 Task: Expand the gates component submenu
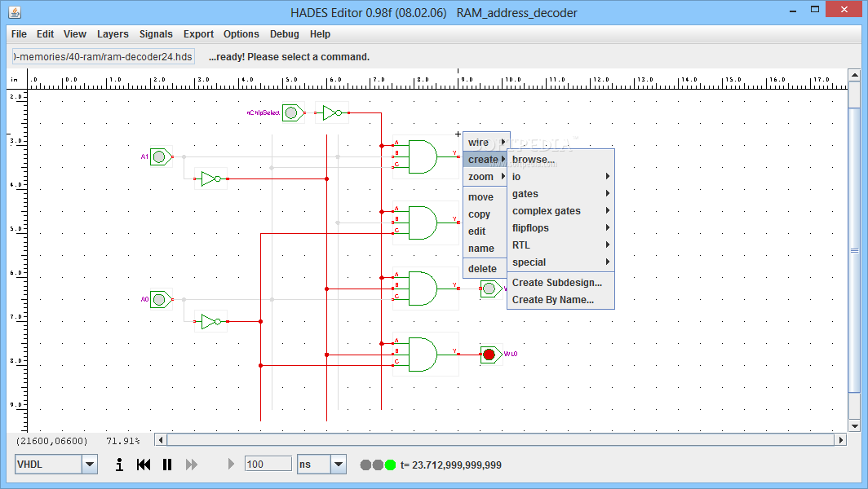560,194
